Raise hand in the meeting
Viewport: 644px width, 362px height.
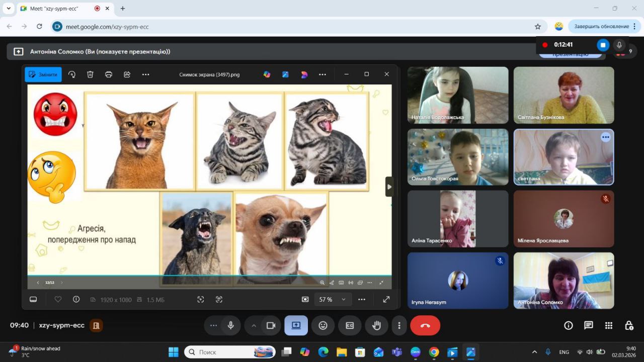pyautogui.click(x=376, y=325)
